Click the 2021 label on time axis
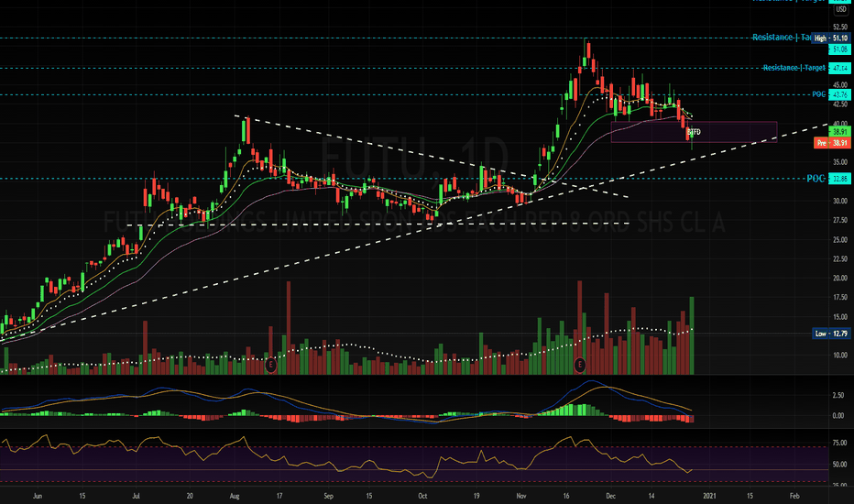Screen dimensions: 854x504 click(709, 497)
